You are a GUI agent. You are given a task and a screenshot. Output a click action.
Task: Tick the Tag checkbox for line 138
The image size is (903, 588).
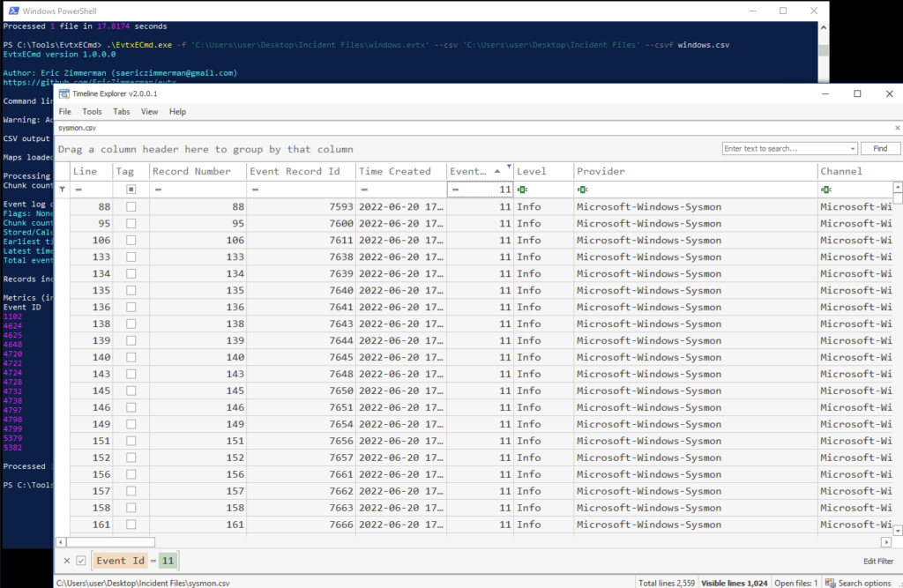coord(131,324)
